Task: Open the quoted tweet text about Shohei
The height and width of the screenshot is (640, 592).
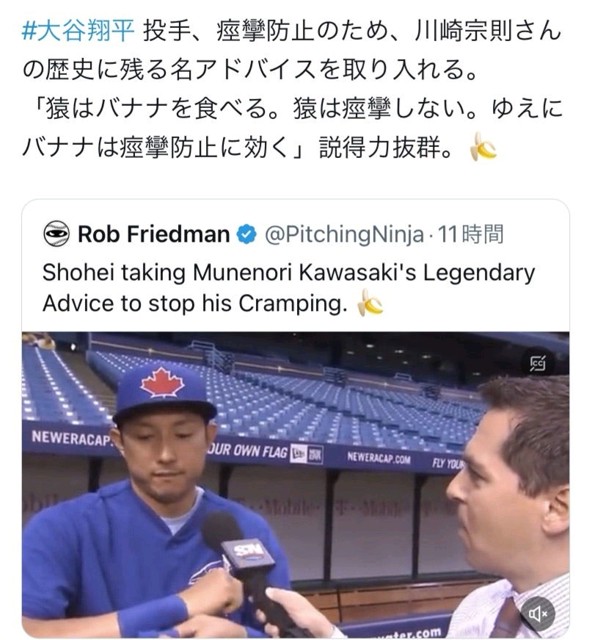Action: [289, 288]
